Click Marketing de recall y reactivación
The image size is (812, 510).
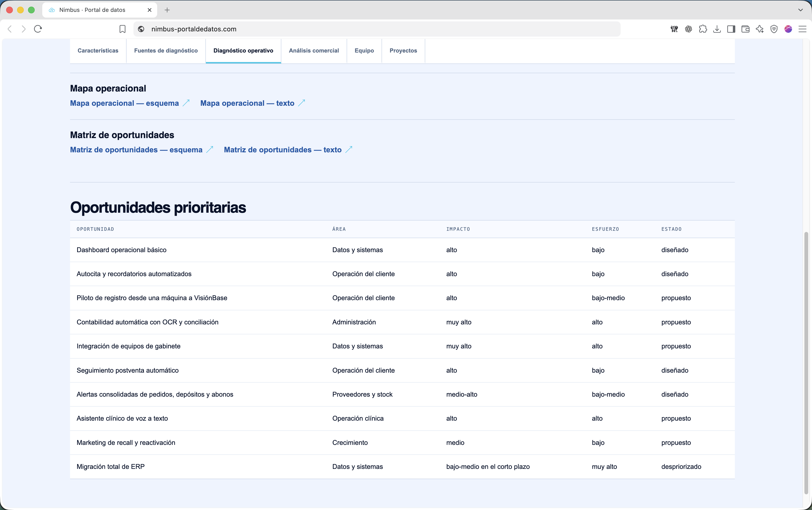pos(126,443)
